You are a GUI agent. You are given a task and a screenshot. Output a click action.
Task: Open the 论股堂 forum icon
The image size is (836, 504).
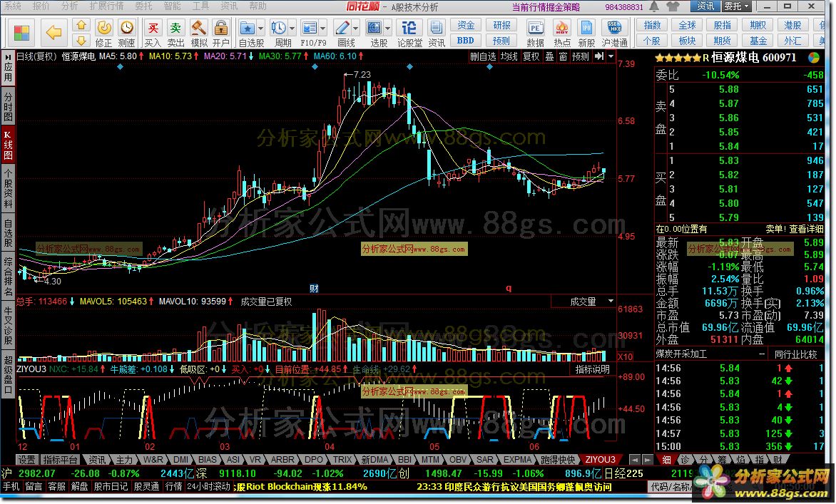tap(409, 33)
